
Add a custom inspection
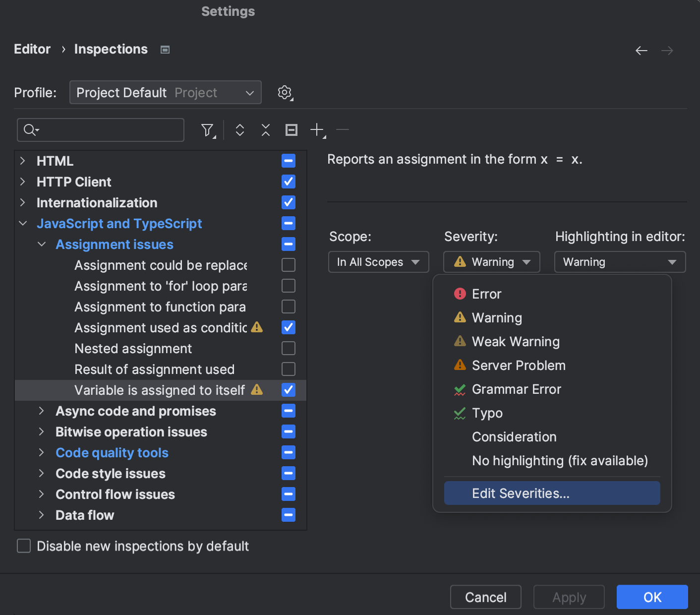[317, 130]
